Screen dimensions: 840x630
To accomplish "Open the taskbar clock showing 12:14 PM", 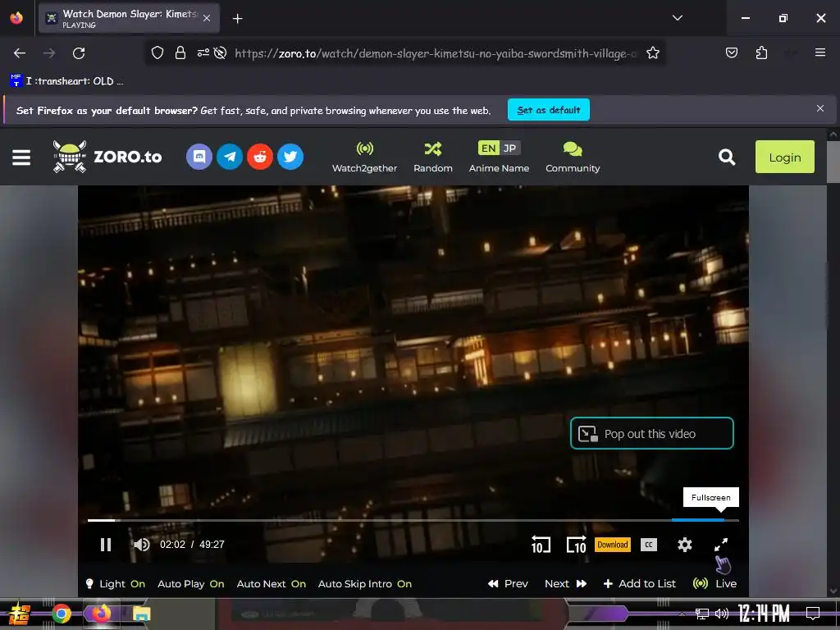I will click(x=764, y=614).
